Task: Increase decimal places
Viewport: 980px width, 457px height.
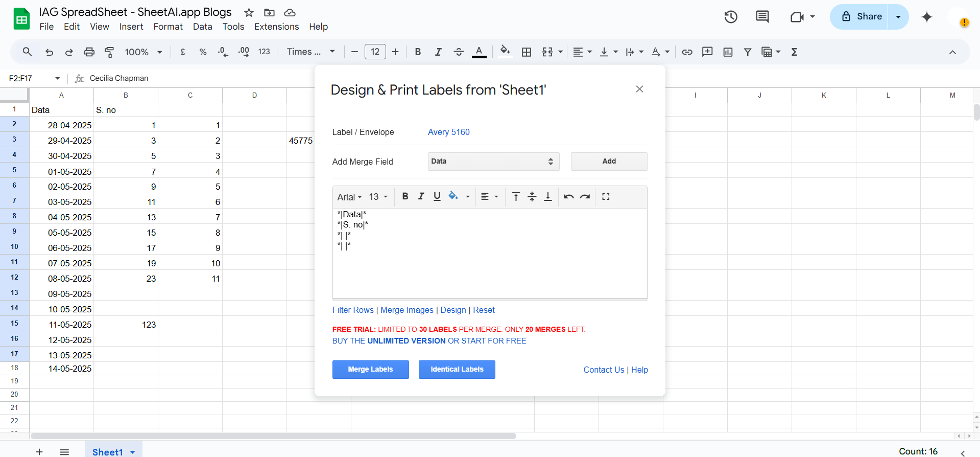Action: pyautogui.click(x=244, y=52)
